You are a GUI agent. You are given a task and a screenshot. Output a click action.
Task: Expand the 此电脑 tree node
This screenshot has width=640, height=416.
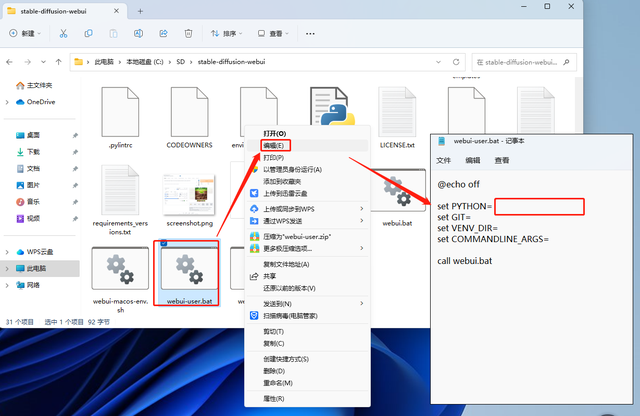[x=7, y=269]
